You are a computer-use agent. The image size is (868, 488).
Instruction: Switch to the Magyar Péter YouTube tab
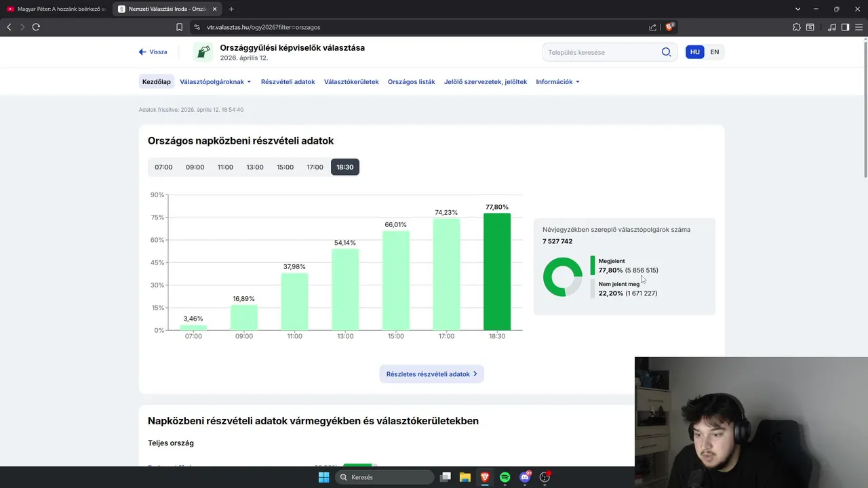coord(56,9)
